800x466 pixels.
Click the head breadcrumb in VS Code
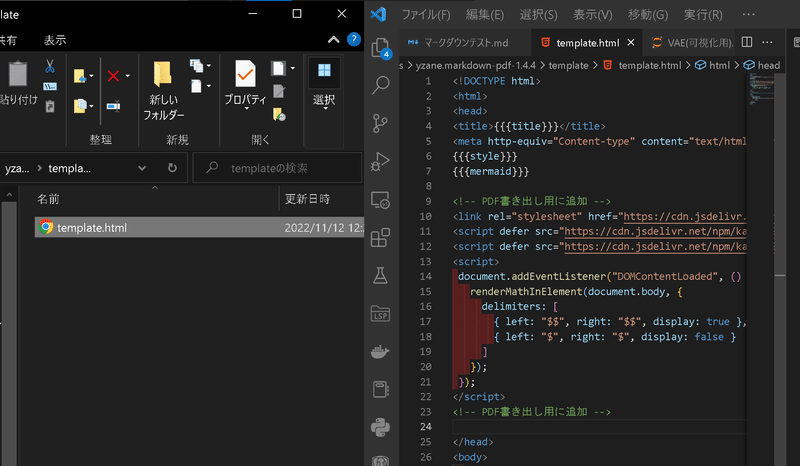[x=762, y=65]
